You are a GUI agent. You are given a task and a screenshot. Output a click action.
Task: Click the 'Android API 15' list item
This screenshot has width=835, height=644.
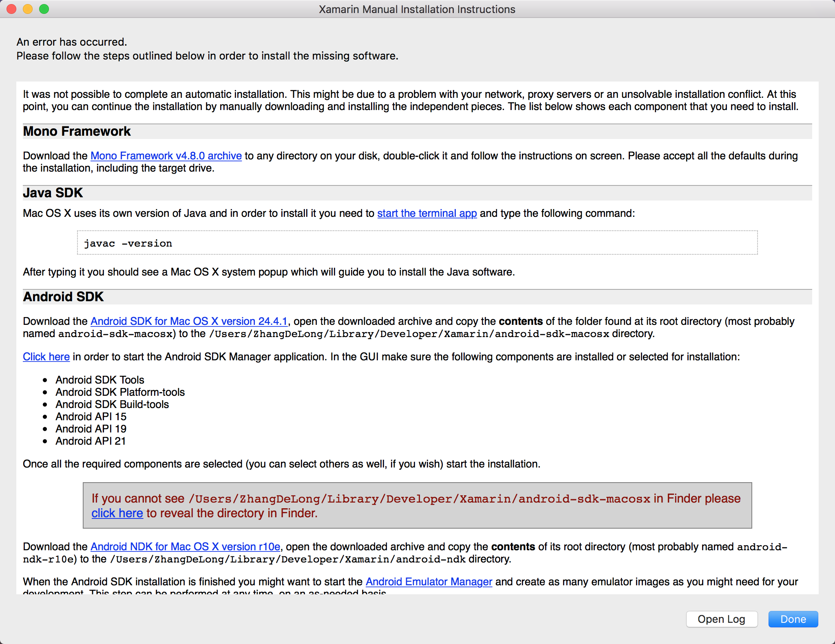click(91, 417)
